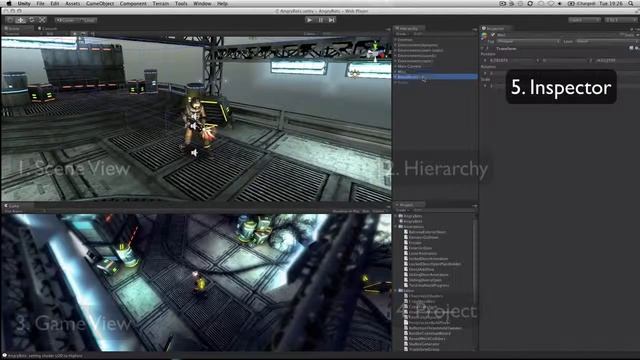The height and width of the screenshot is (360, 640).
Task: Select the Rotate transform tool
Action: click(x=31, y=20)
